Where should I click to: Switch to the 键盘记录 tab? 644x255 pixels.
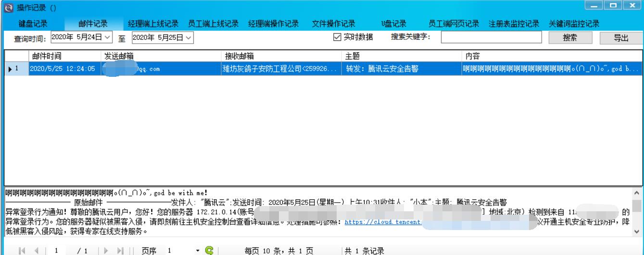[x=33, y=24]
